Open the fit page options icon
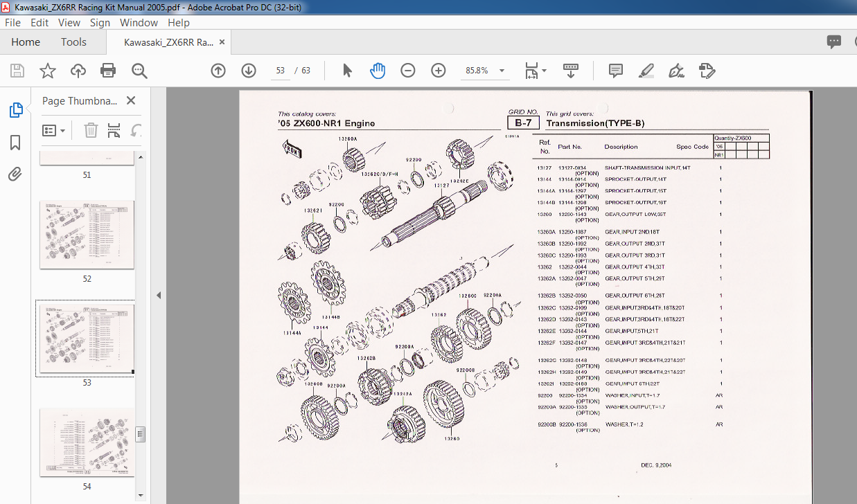857x504 pixels. point(531,71)
